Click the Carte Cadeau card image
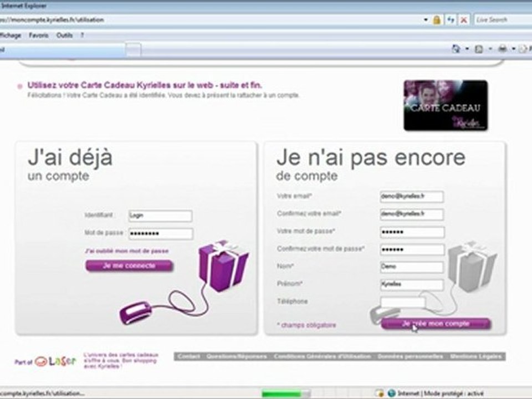Image resolution: width=532 pixels, height=399 pixels. coord(446,105)
